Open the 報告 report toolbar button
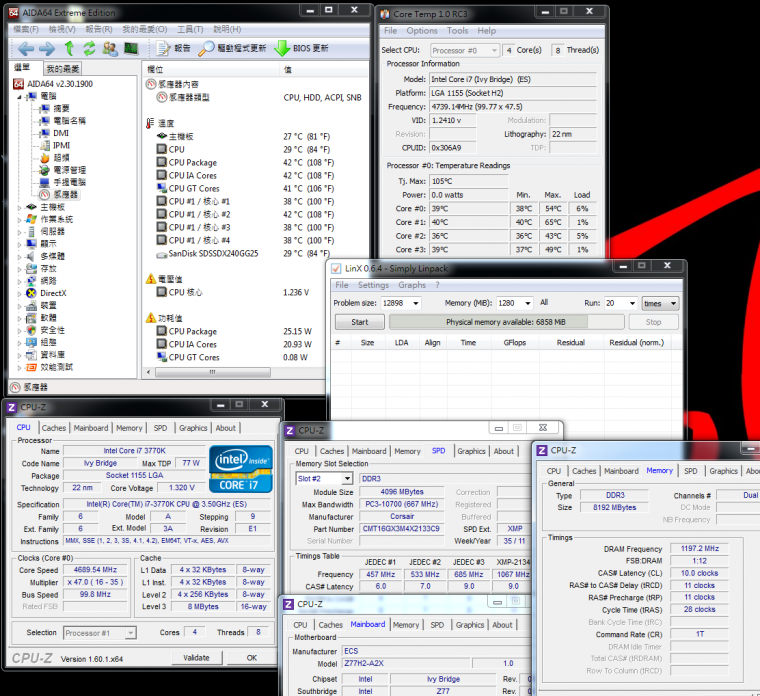This screenshot has height=696, width=760. point(174,48)
